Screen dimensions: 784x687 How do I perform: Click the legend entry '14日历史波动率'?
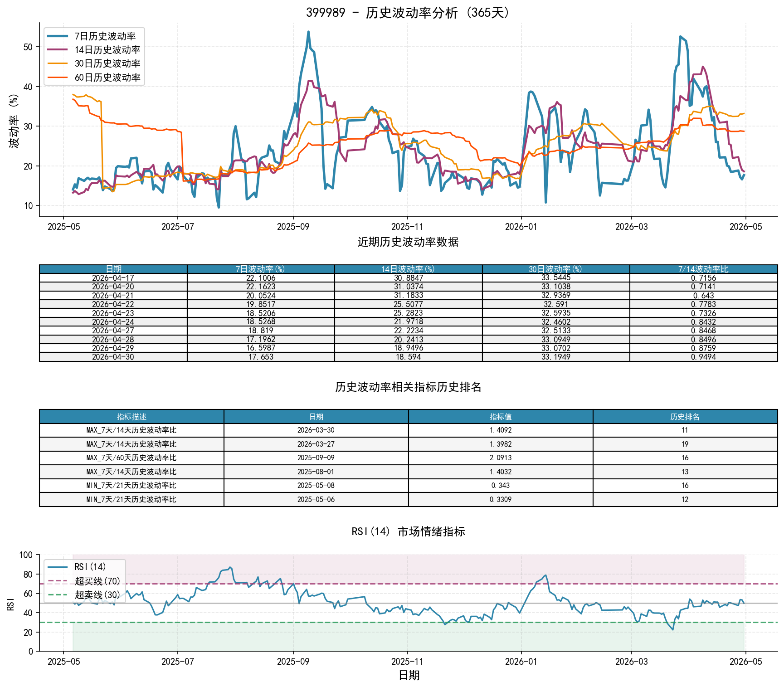point(94,50)
